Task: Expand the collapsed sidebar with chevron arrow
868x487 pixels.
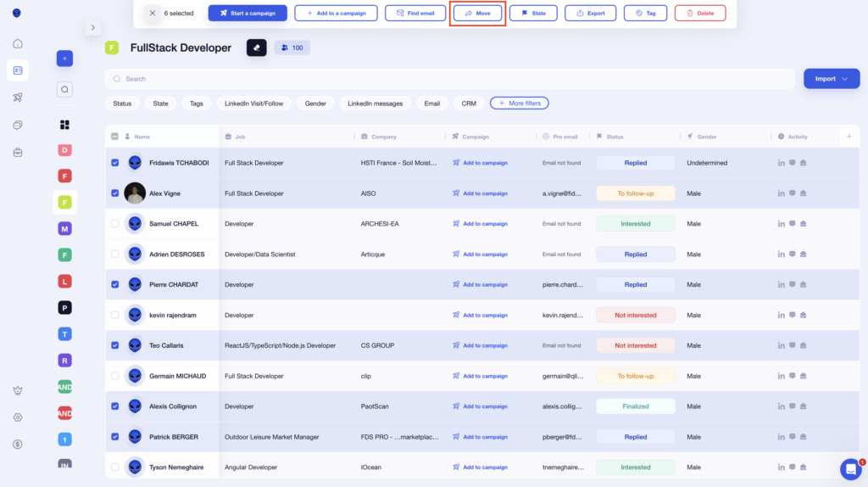Action: (x=92, y=28)
